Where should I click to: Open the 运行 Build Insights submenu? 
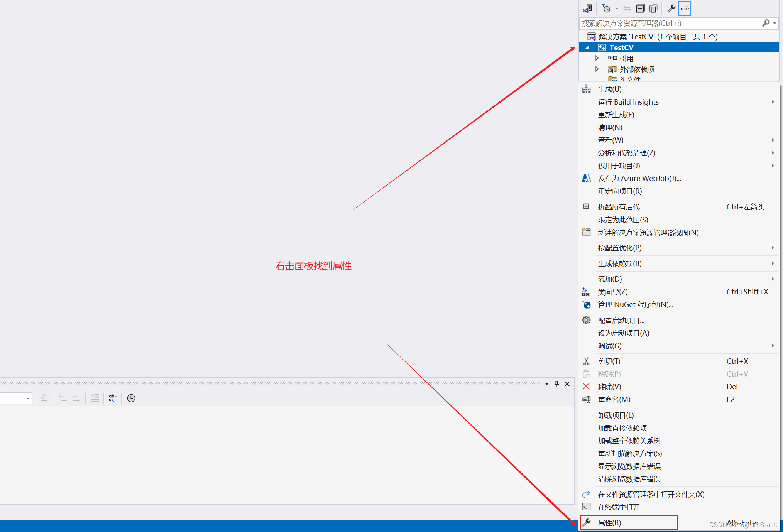[x=679, y=102]
